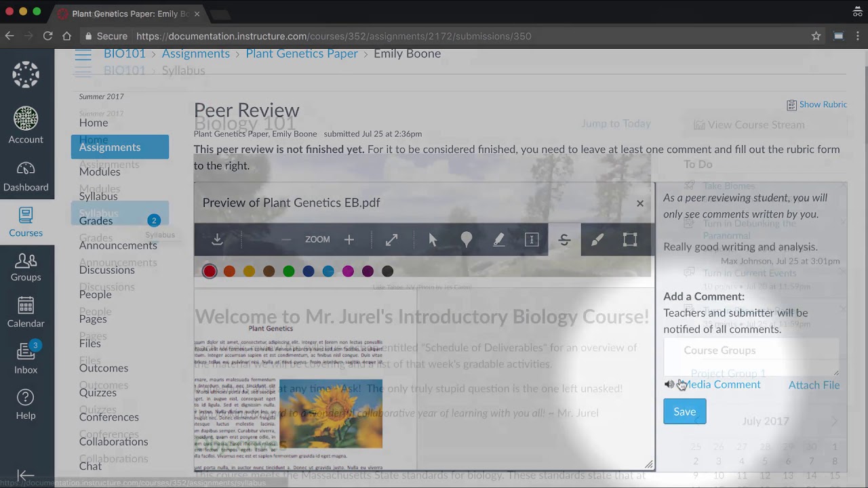The height and width of the screenshot is (488, 868).
Task: Pick the magenta annotation color
Action: coord(348,271)
